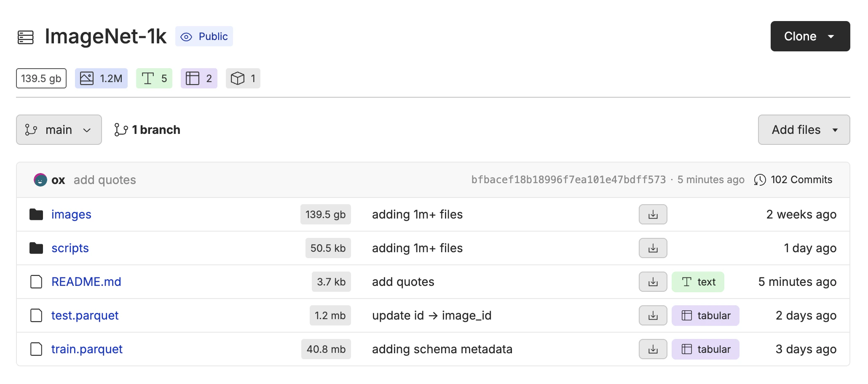Click the text tag on README.md

[698, 282]
